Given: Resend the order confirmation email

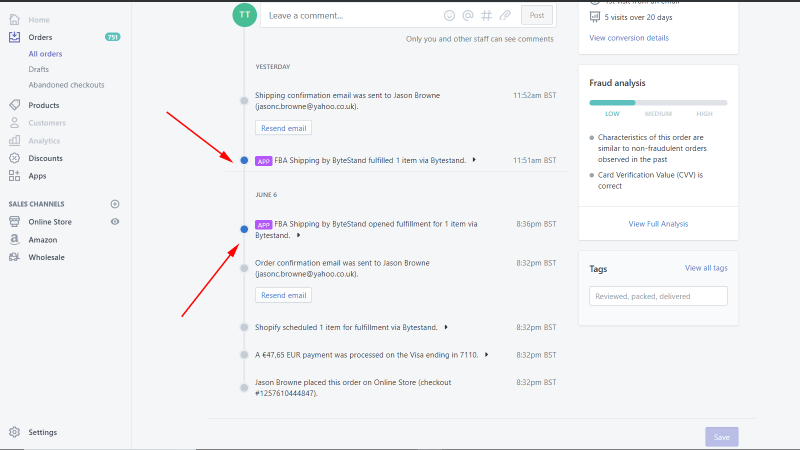Looking at the screenshot, I should pos(284,295).
